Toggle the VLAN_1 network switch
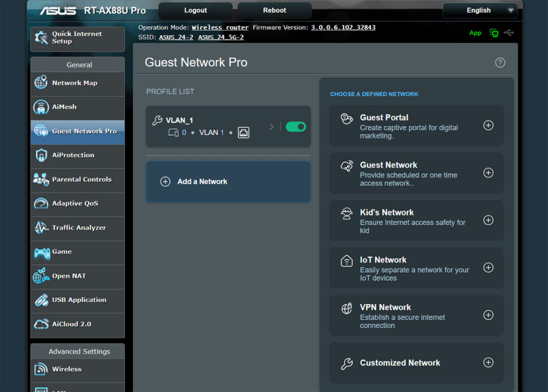Viewport: 548px width, 392px height. pyautogui.click(x=295, y=127)
